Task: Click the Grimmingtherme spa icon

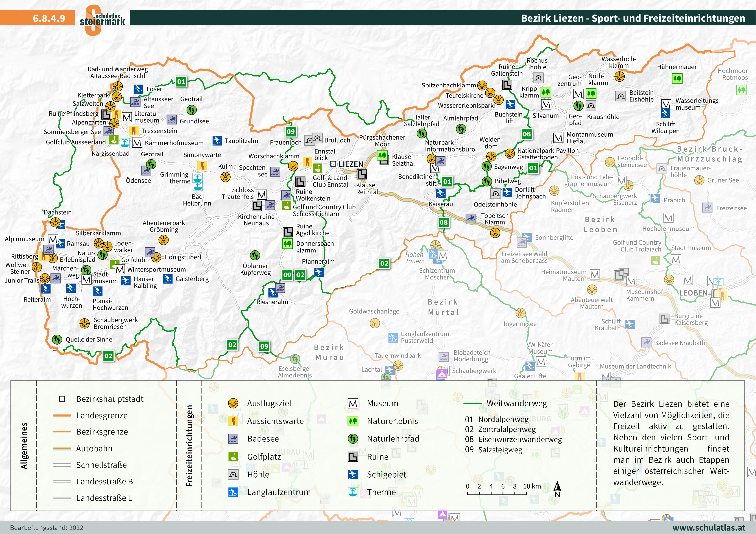Action: coord(198,178)
